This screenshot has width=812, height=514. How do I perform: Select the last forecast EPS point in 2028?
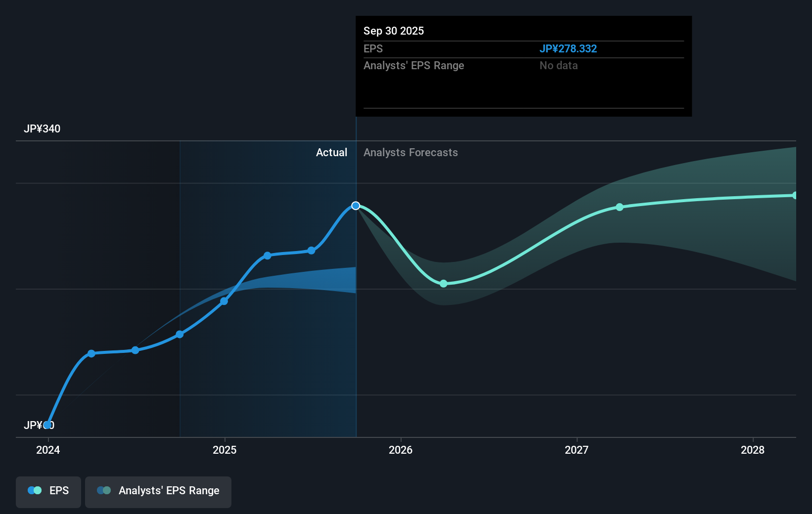794,195
